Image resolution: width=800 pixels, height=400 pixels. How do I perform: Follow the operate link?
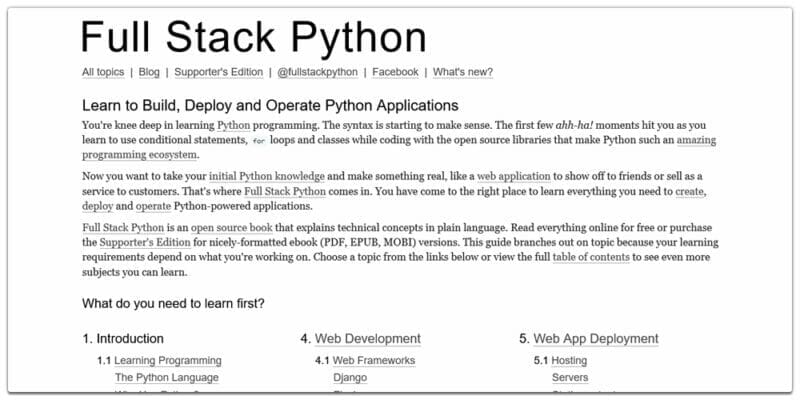[153, 207]
